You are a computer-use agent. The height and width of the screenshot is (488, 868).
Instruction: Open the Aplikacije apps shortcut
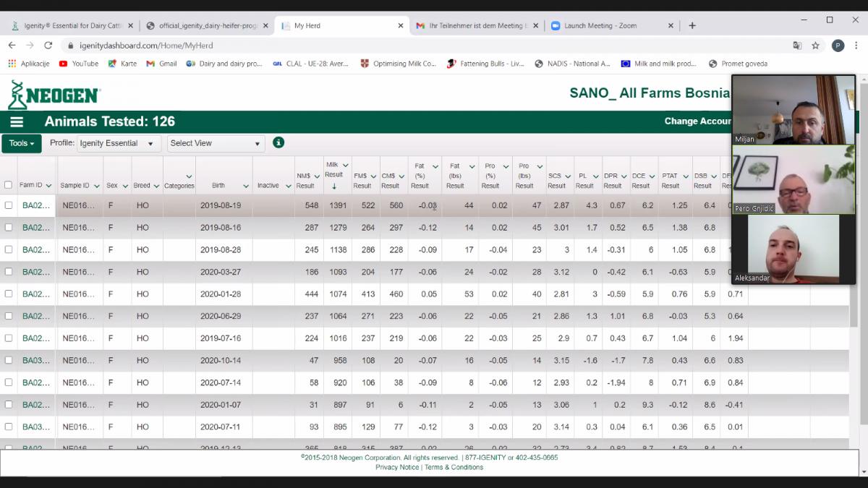point(29,64)
